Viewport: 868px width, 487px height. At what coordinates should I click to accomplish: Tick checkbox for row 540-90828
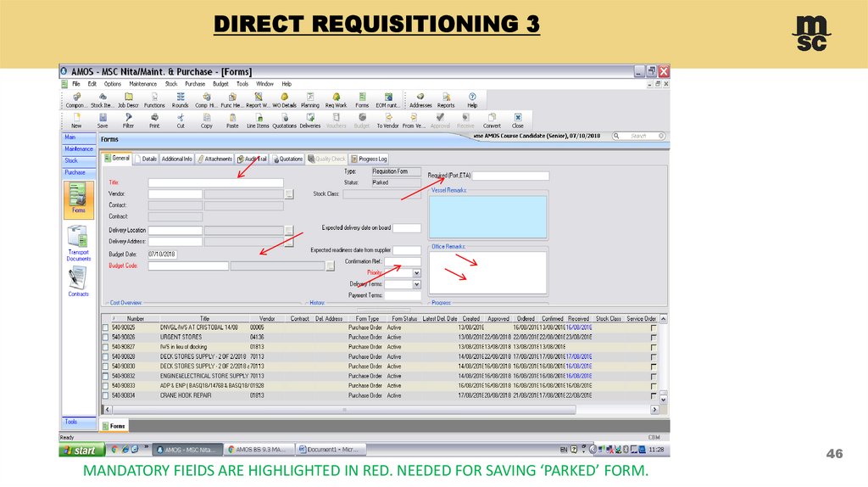[106, 357]
